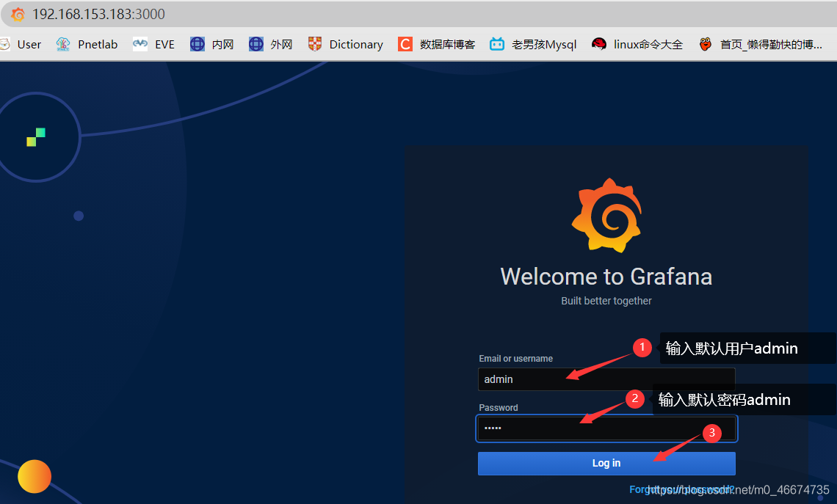Click the Grafana favicon in address bar
The image size is (837, 504).
[x=18, y=15]
